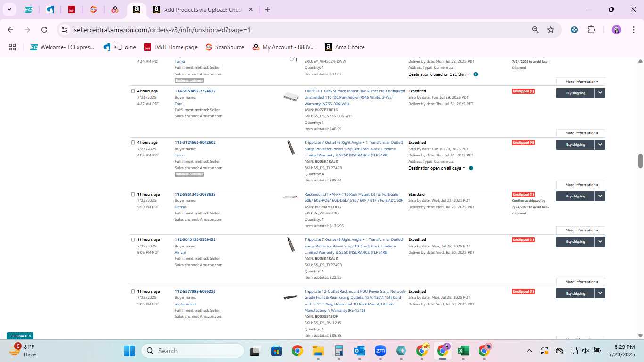Click the browser address bar URL

(x=162, y=30)
